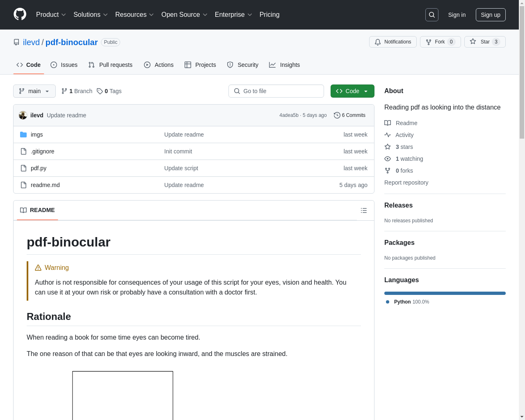Open the 6 Commits history

point(349,115)
